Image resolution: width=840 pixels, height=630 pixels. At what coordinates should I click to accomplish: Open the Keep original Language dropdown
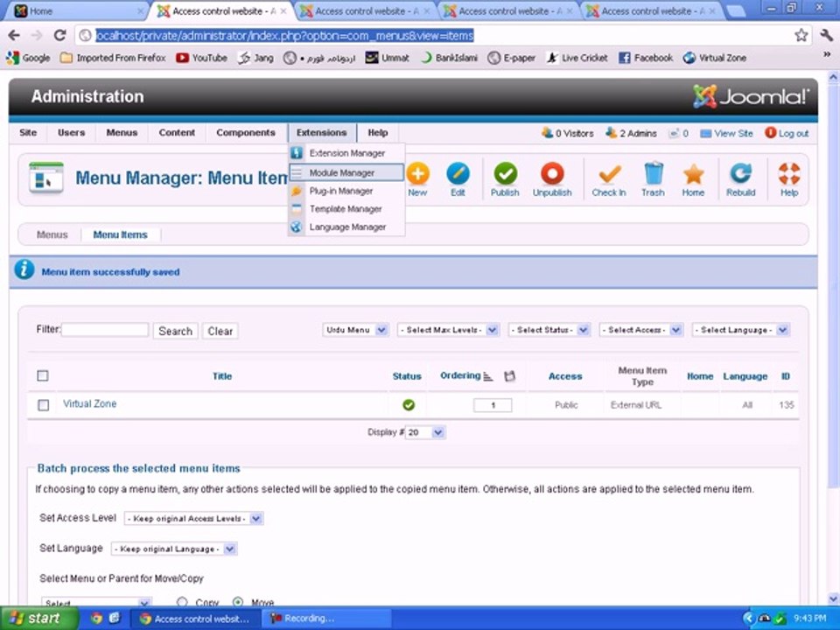tap(174, 549)
